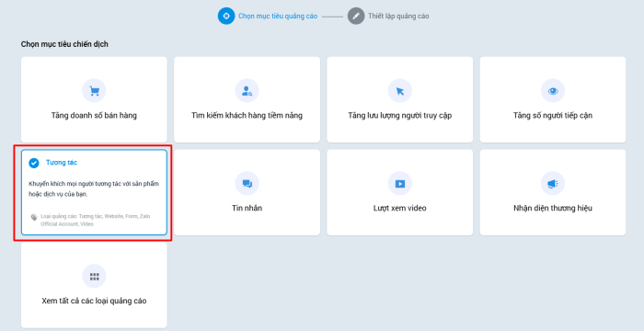
Task: Select the megaphone brand awareness icon
Action: (553, 184)
